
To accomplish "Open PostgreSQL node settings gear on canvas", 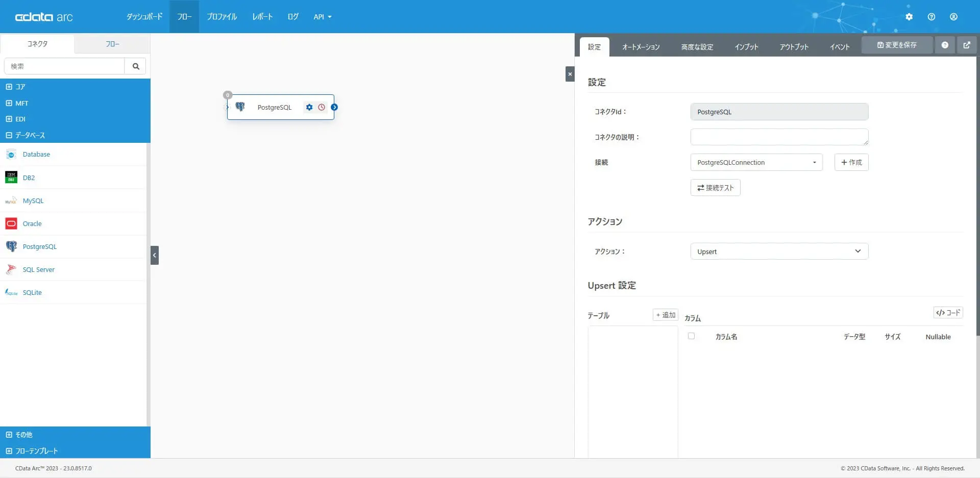I will pyautogui.click(x=309, y=107).
